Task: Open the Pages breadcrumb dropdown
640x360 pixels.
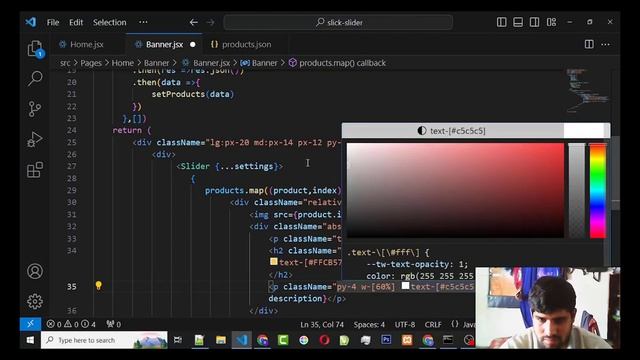Action: tap(91, 63)
